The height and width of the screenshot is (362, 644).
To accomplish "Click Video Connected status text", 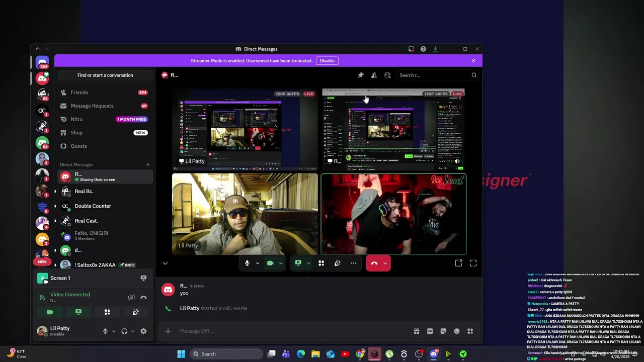I will click(70, 295).
